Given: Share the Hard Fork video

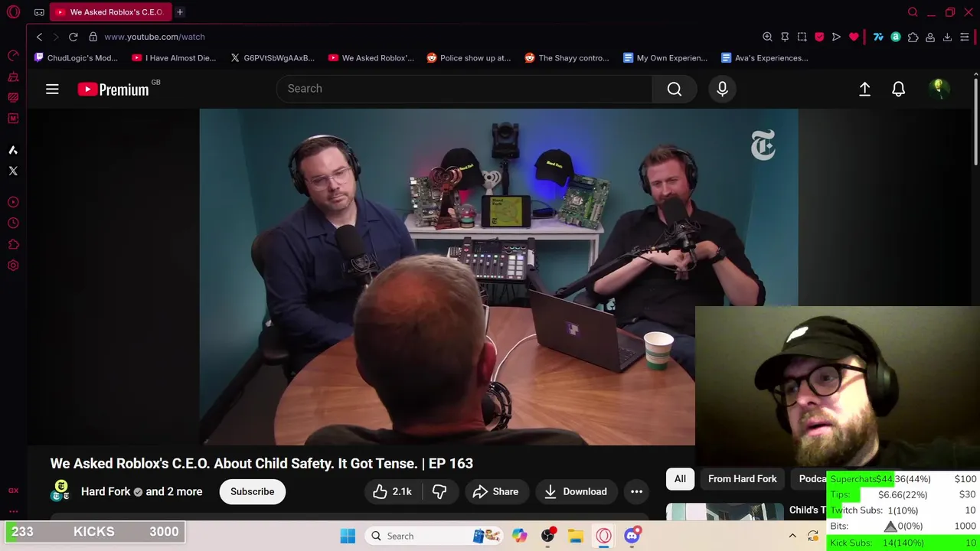Looking at the screenshot, I should (495, 492).
